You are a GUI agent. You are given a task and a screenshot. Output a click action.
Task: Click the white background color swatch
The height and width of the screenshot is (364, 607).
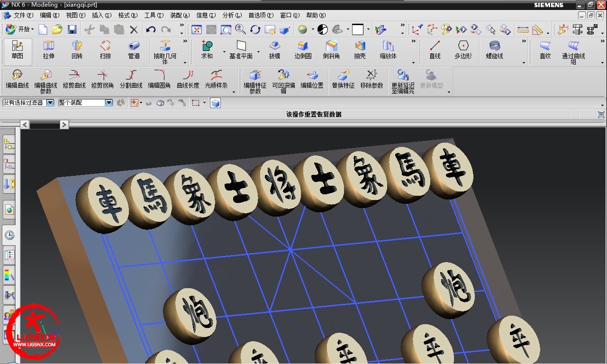pyautogui.click(x=358, y=29)
